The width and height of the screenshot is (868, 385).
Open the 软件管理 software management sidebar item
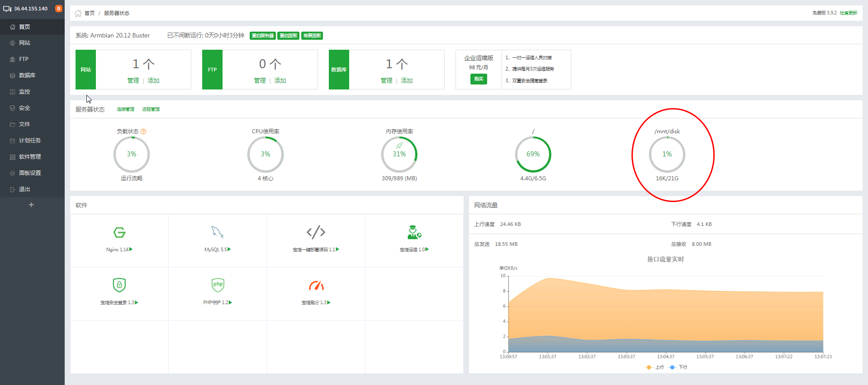tap(32, 157)
